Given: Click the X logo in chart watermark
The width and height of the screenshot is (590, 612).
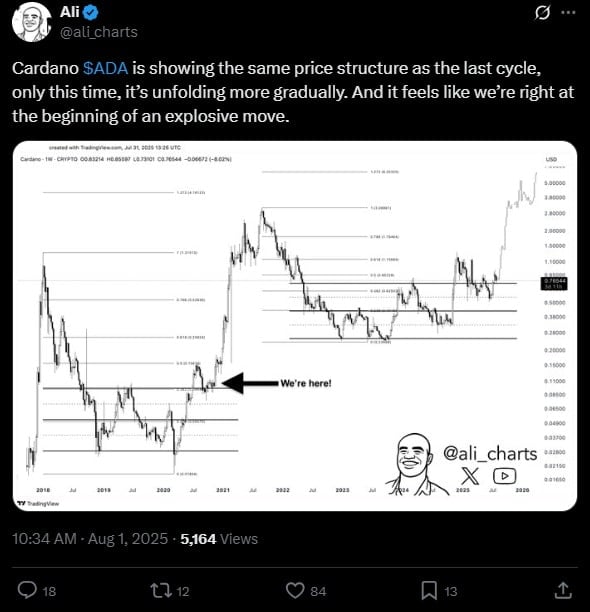Looking at the screenshot, I should click(470, 476).
